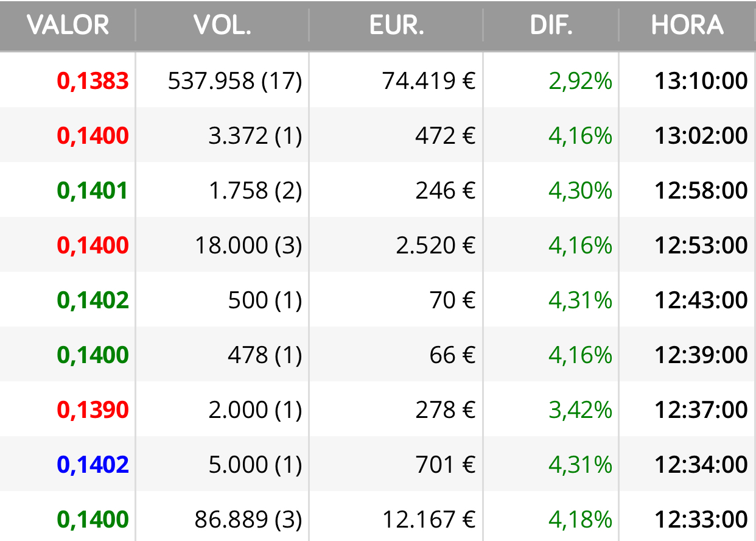Select the red value 0,1383
The height and width of the screenshot is (541, 756).
[x=93, y=80]
